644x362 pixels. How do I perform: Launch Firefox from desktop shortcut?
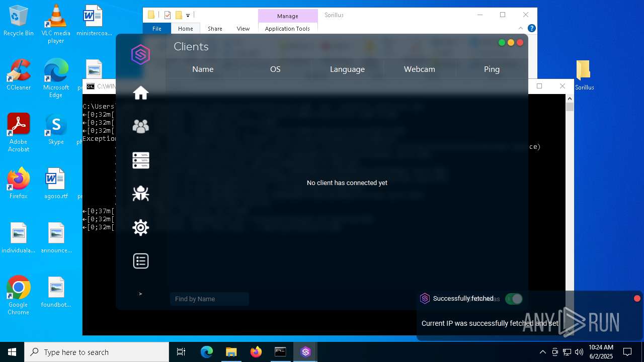[x=19, y=184]
